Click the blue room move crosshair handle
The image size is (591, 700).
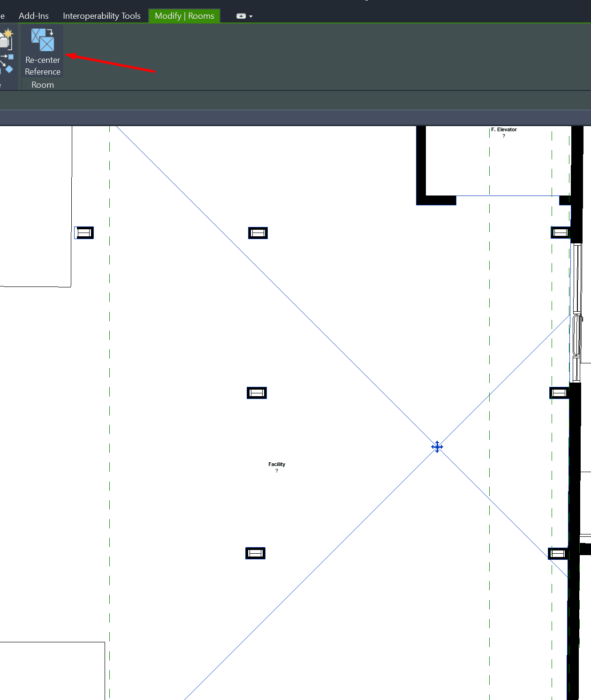[x=437, y=447]
